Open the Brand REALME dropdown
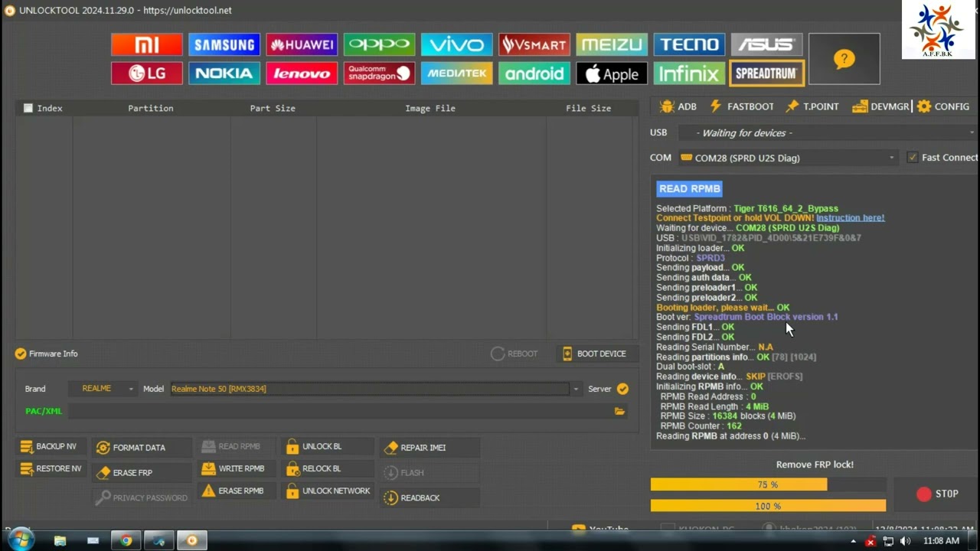 click(103, 389)
